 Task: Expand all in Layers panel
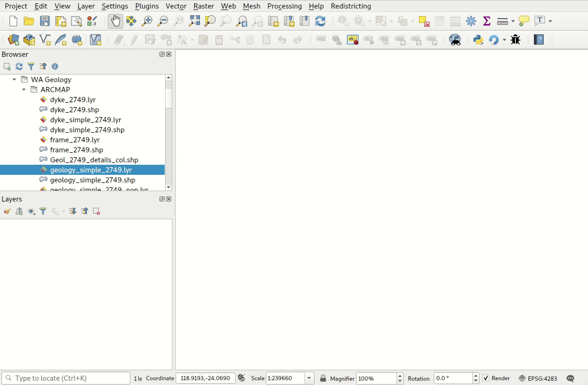(73, 211)
